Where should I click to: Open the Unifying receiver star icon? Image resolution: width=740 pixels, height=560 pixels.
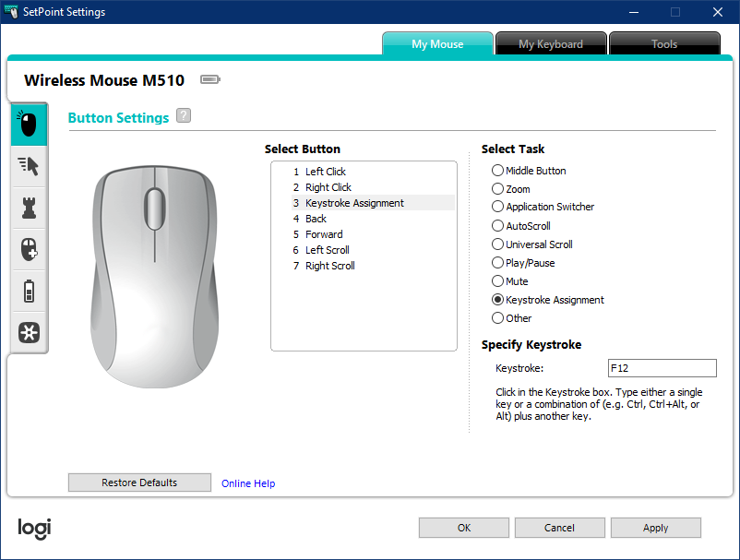(29, 333)
